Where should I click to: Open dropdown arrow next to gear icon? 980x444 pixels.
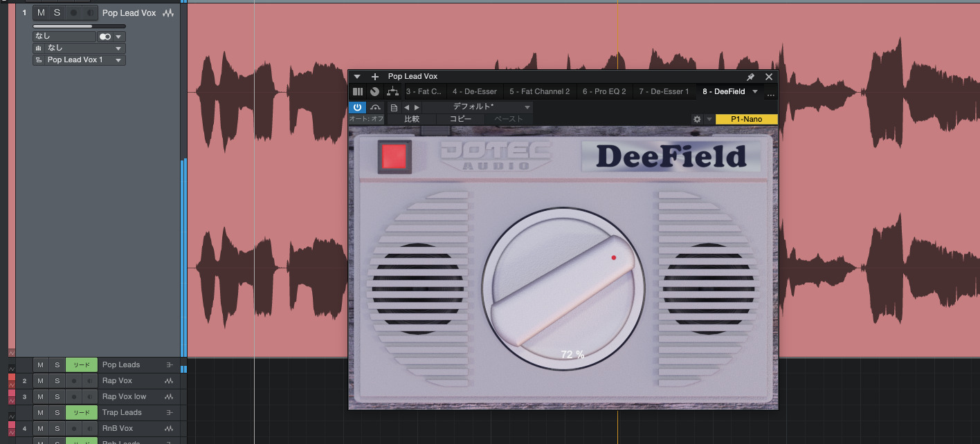pos(709,119)
